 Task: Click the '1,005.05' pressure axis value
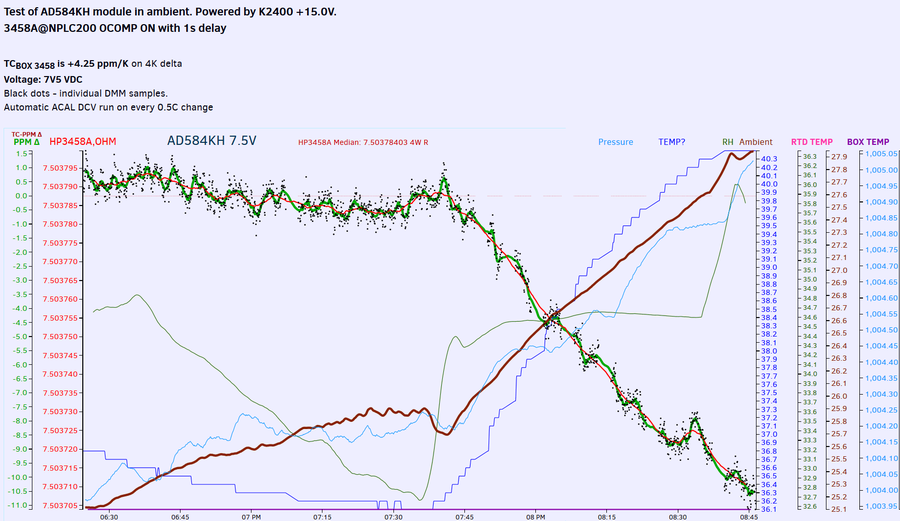point(882,154)
